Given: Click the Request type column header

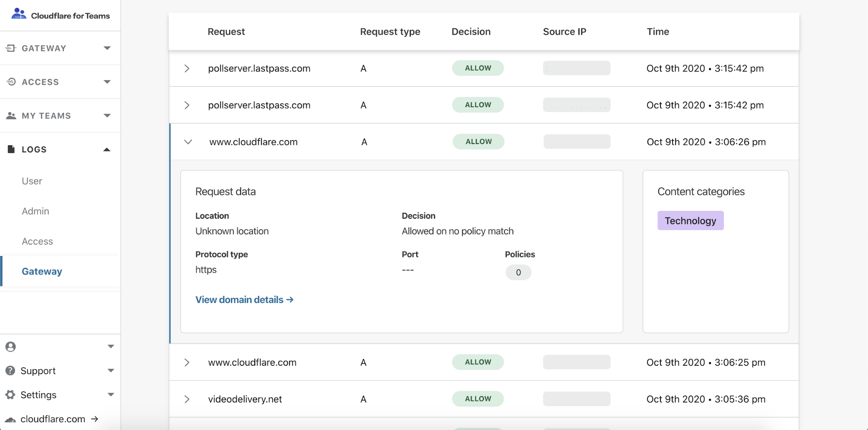Looking at the screenshot, I should 390,32.
